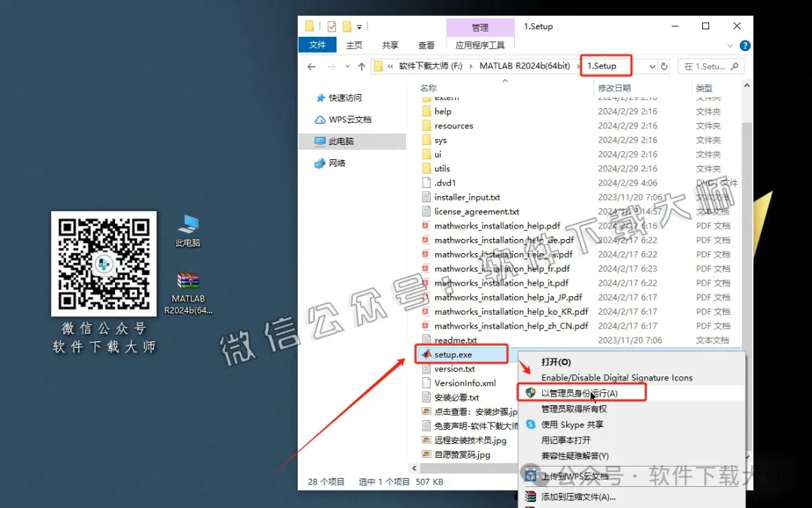The height and width of the screenshot is (508, 812).
Task: Sort by 名称 column header
Action: (x=429, y=88)
